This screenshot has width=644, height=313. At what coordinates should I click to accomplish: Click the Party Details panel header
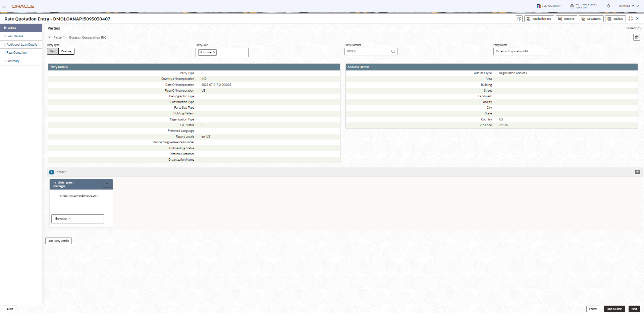194,67
